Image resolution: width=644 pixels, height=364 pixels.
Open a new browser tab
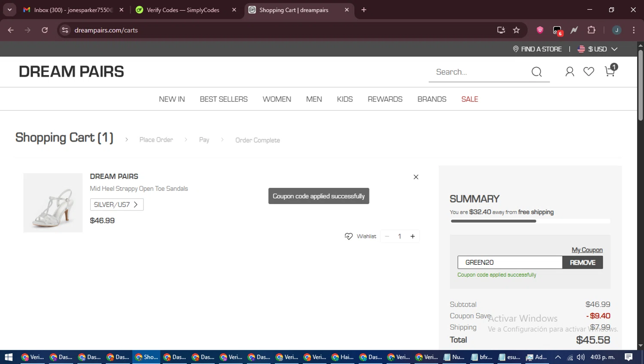click(364, 10)
